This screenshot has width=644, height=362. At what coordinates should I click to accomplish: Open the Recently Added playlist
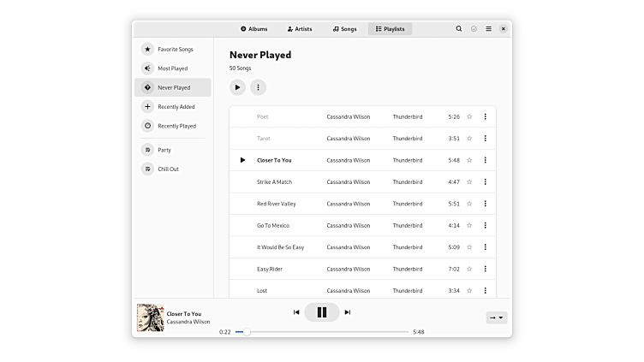(176, 107)
